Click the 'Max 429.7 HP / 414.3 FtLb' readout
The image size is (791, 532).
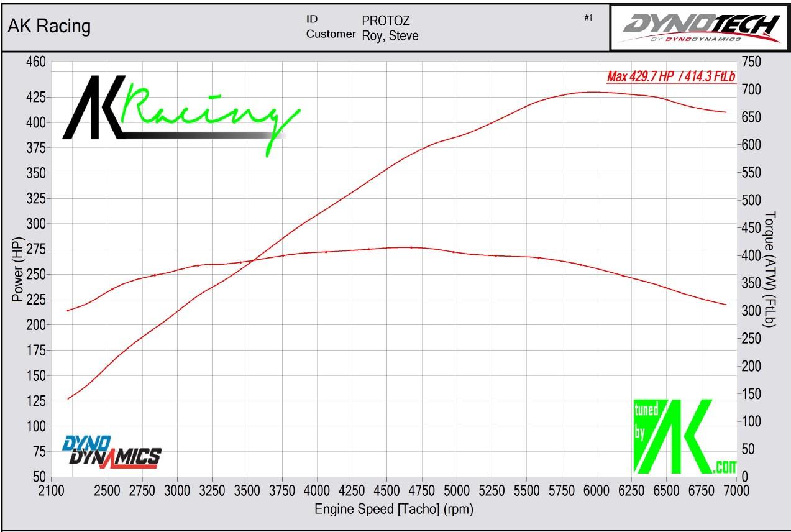pos(672,77)
